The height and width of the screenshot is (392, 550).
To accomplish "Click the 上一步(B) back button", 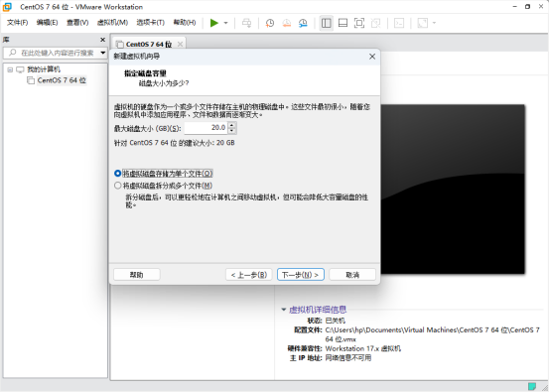I will (x=249, y=275).
